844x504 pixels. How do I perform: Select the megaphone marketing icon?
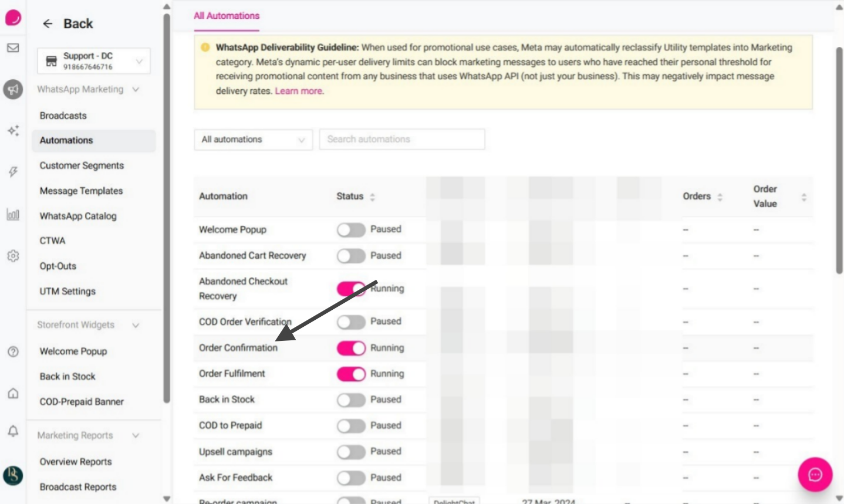[x=13, y=89]
